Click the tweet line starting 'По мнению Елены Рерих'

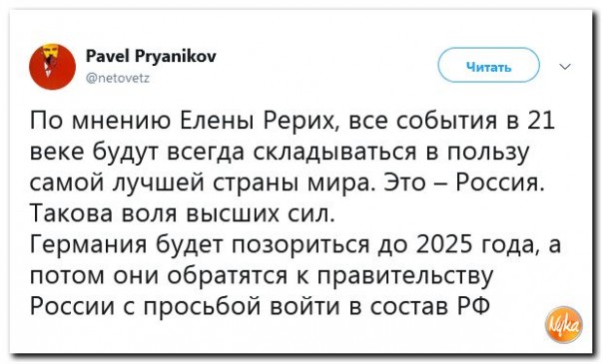pyautogui.click(x=293, y=121)
